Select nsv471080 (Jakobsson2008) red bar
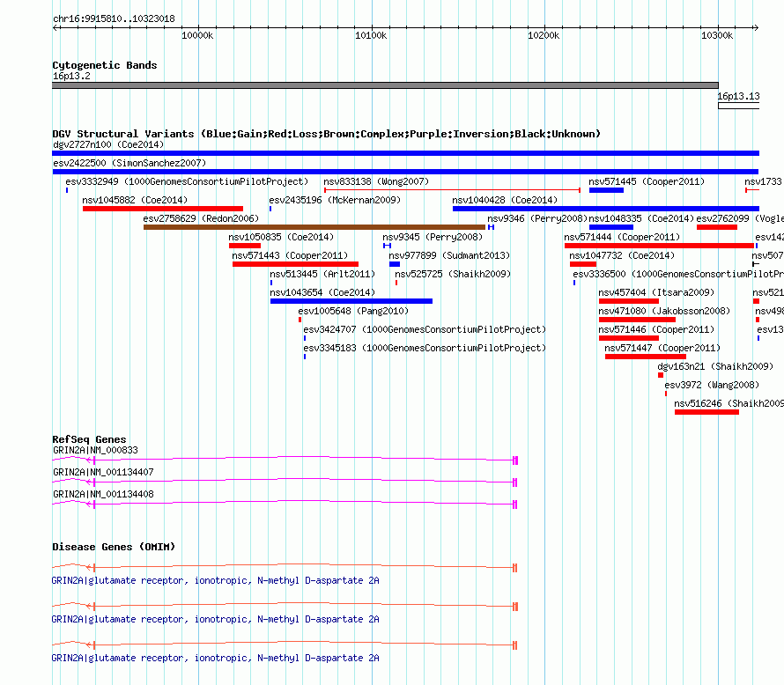 (x=637, y=320)
